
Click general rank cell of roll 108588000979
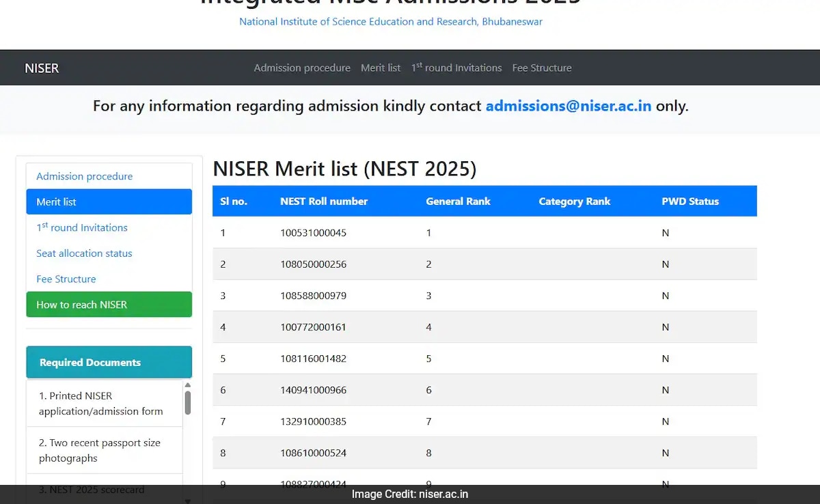point(428,296)
